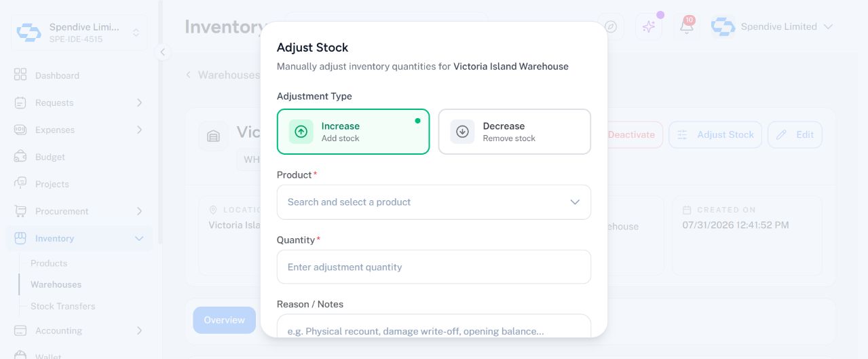
Task: Click the Projects icon in sidebar
Action: pos(20,184)
